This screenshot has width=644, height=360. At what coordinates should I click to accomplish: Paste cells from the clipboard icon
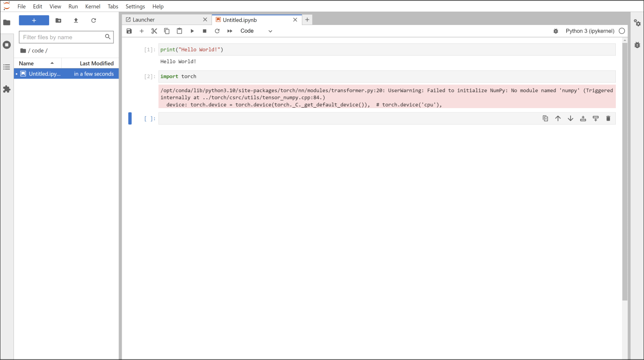pos(179,31)
